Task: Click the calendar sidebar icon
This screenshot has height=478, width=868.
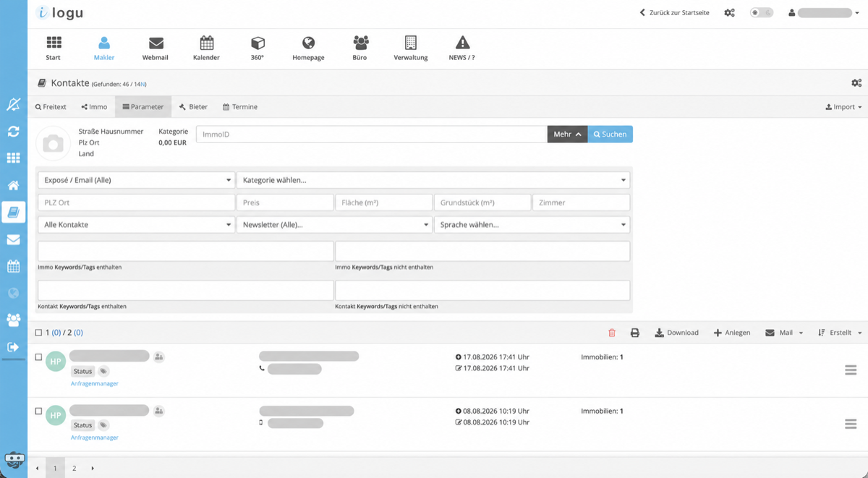Action: 13,266
